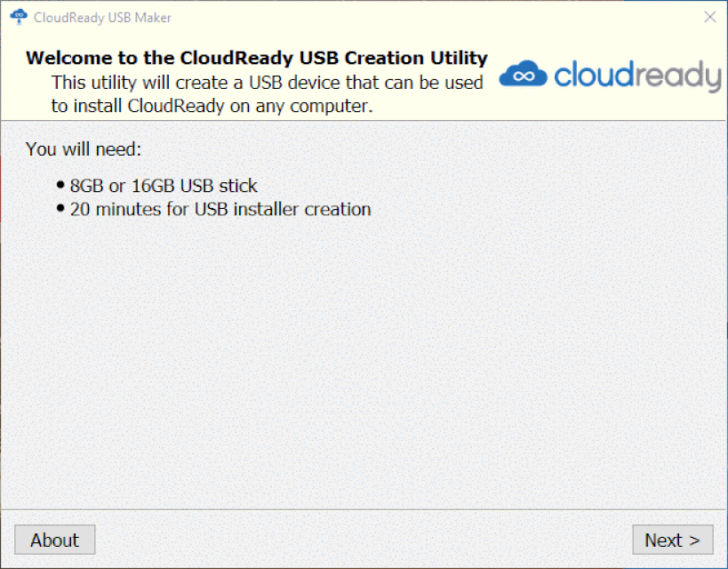Image resolution: width=728 pixels, height=569 pixels.
Task: Click "to install CloudReady on any computer" line
Action: coord(212,106)
